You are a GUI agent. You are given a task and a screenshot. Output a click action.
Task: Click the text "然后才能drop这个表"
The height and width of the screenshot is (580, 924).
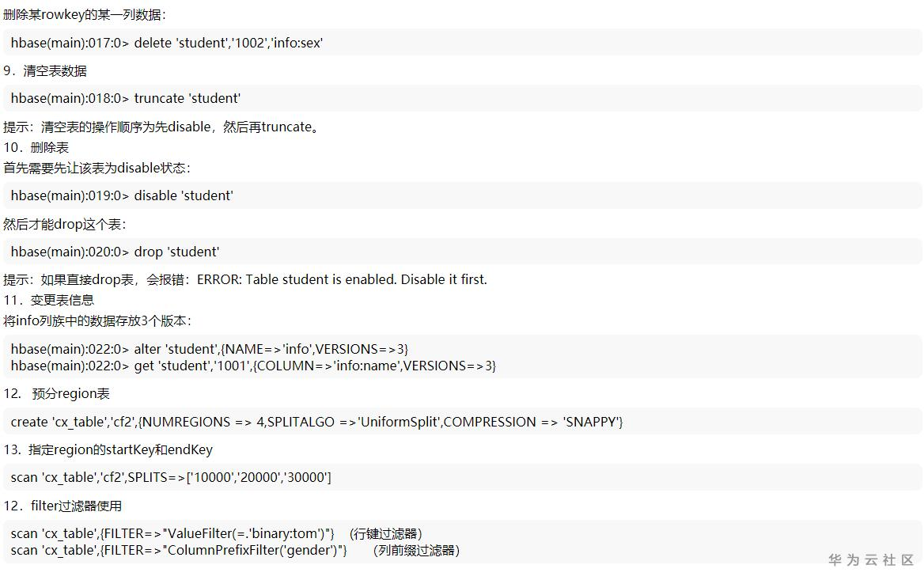(x=64, y=224)
